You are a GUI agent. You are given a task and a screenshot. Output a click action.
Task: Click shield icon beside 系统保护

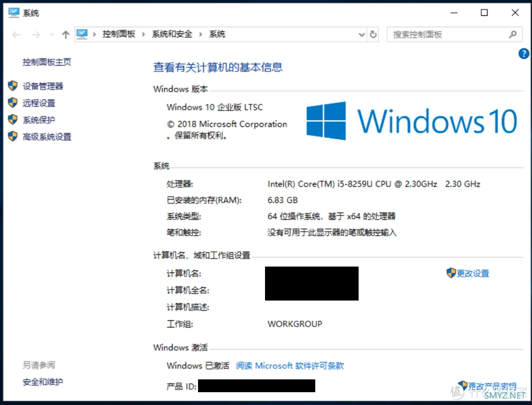(12, 120)
